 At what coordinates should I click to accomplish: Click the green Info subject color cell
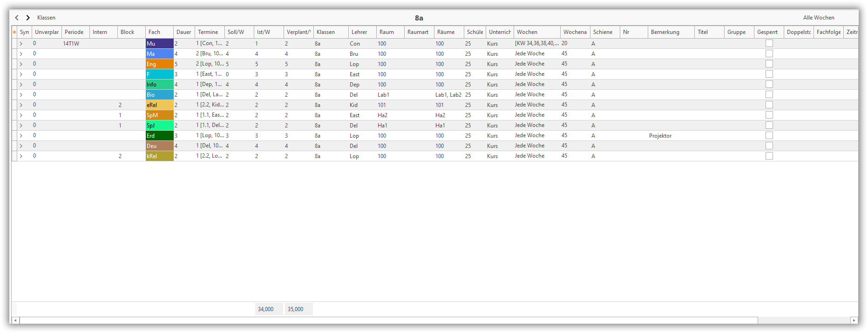pyautogui.click(x=159, y=85)
